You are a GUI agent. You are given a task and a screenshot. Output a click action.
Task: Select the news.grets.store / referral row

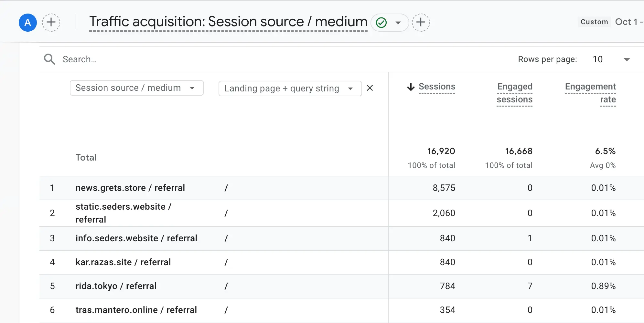pyautogui.click(x=130, y=188)
